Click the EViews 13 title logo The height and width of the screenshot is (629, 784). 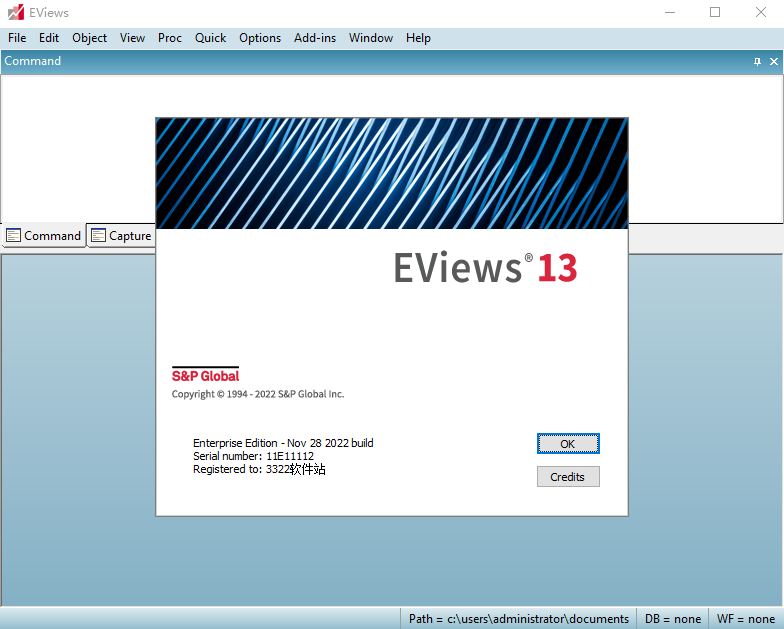click(x=486, y=268)
